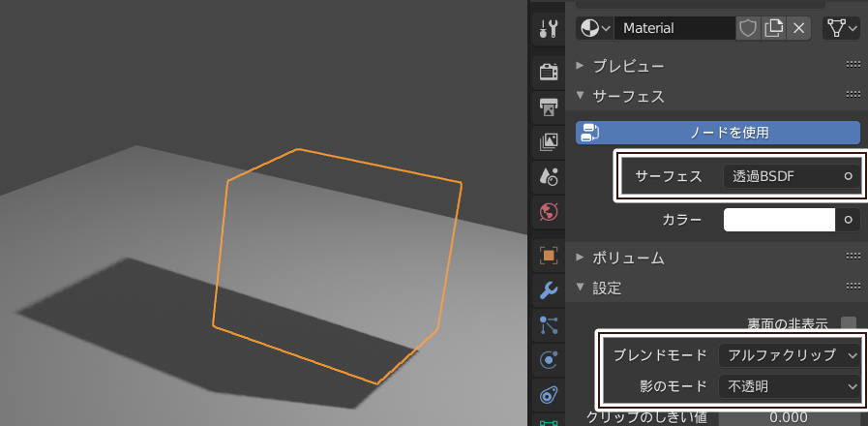Click the Material name field
This screenshot has height=426, width=868.
click(x=674, y=28)
